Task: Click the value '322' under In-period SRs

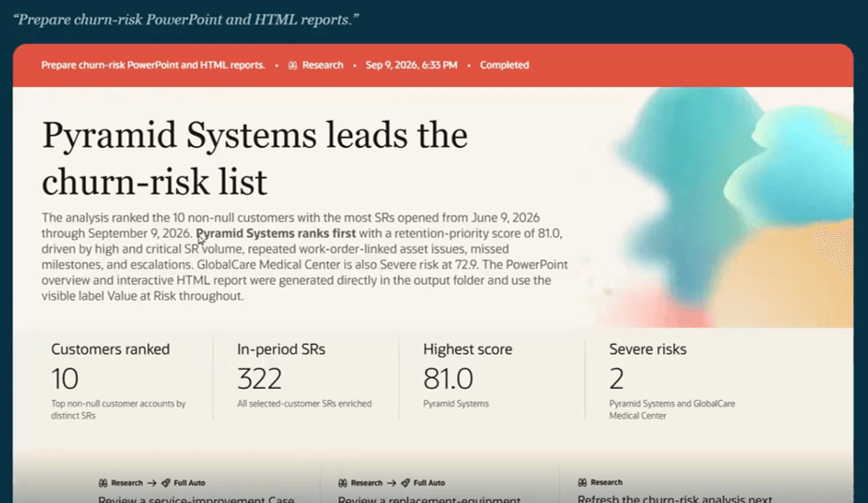Action: click(x=259, y=379)
